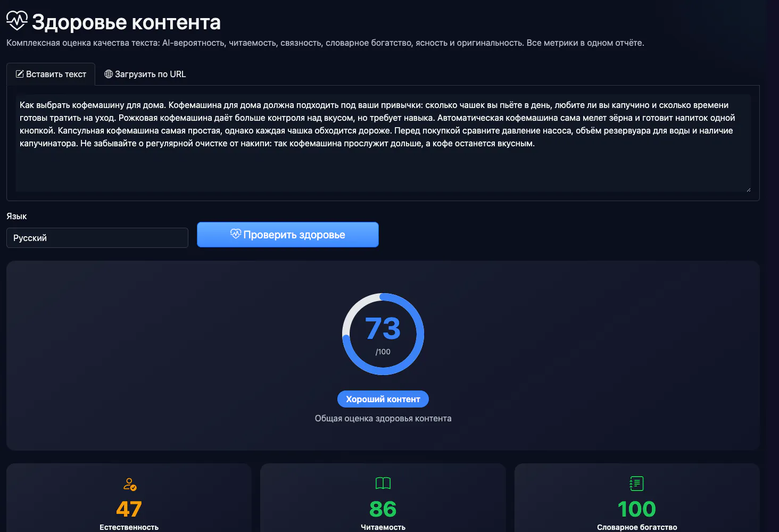This screenshot has width=779, height=532.
Task: Run the Проверить здоровье check
Action: pyautogui.click(x=288, y=235)
